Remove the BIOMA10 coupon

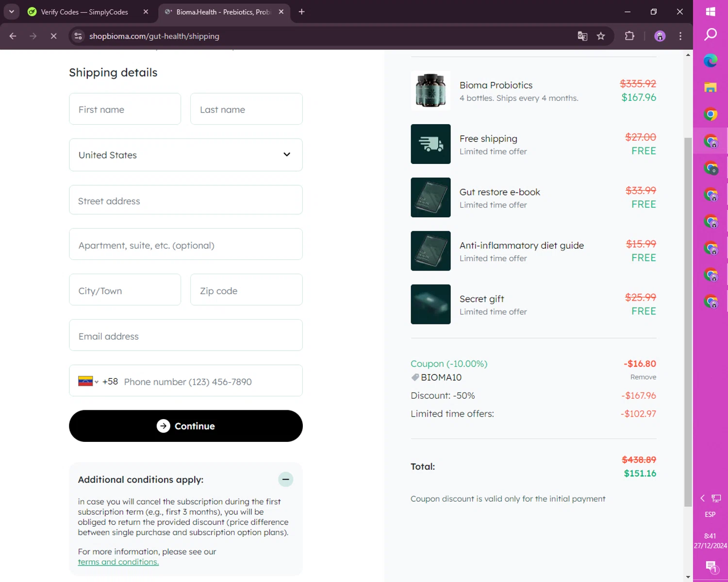(643, 377)
